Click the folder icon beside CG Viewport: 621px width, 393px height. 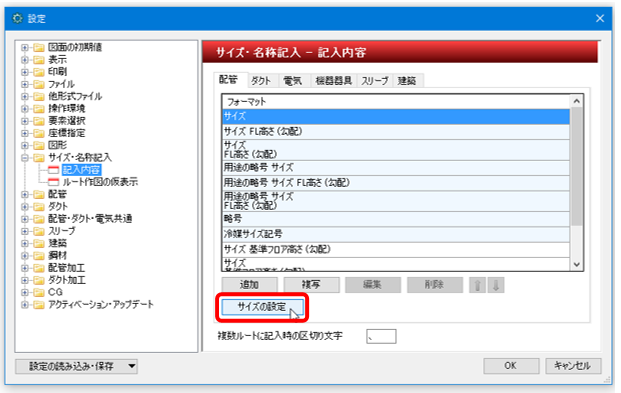(39, 292)
